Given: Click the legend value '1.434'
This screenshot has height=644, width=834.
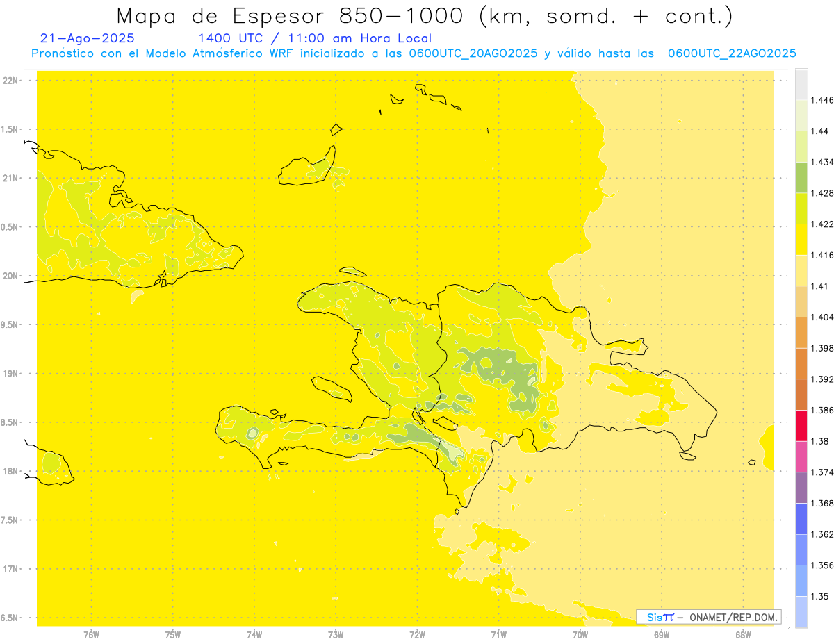Looking at the screenshot, I should click(822, 162).
